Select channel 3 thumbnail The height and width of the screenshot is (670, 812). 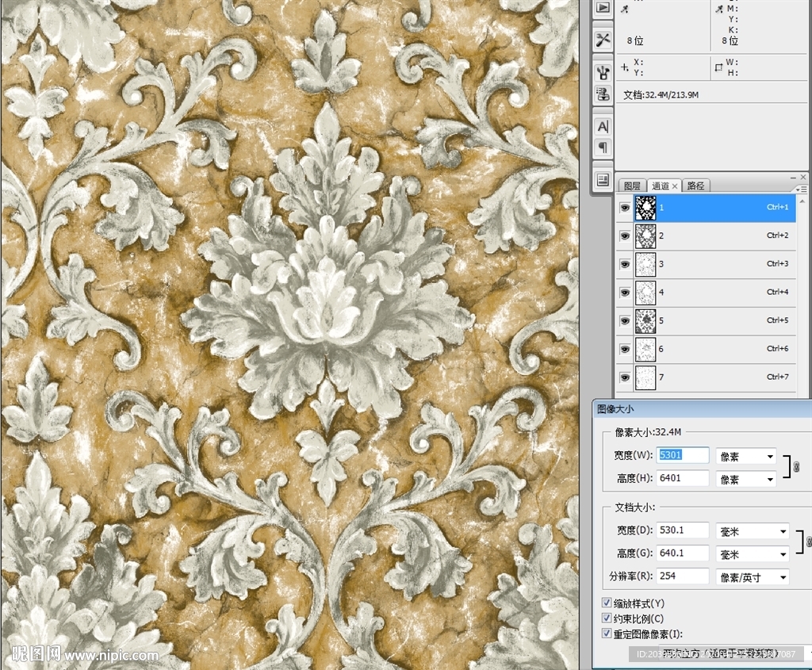645,264
